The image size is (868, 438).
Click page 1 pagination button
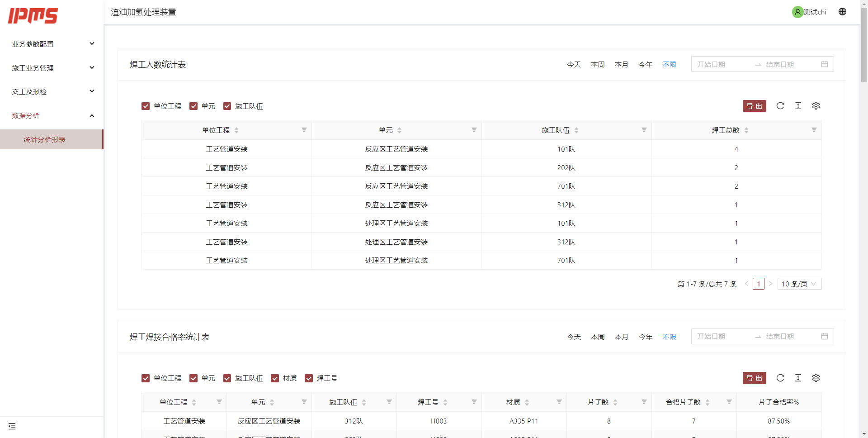pos(759,284)
